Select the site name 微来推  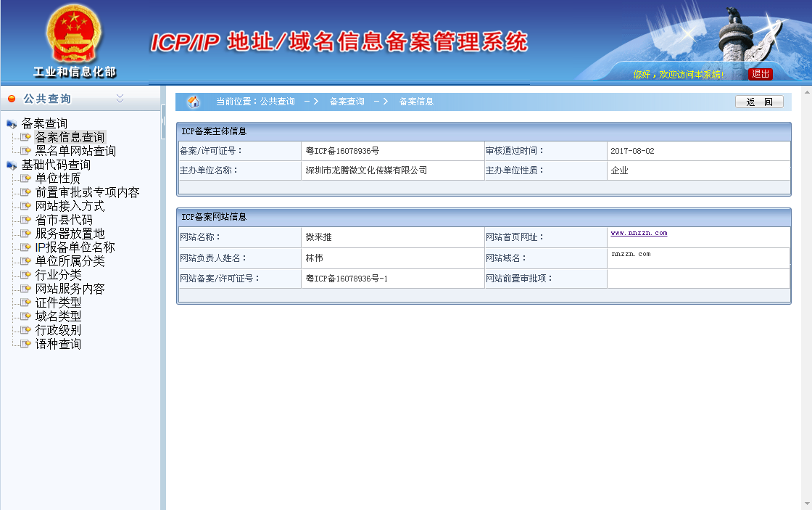(318, 237)
